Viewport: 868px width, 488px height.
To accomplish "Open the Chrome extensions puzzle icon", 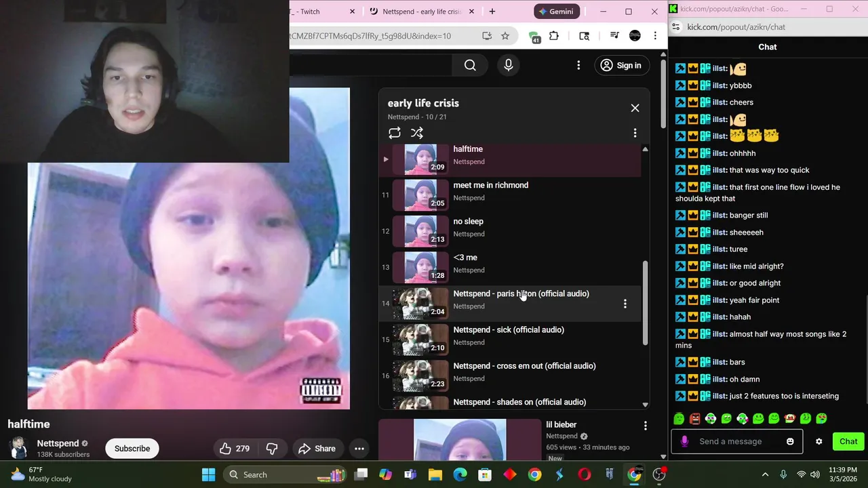I will (x=554, y=36).
